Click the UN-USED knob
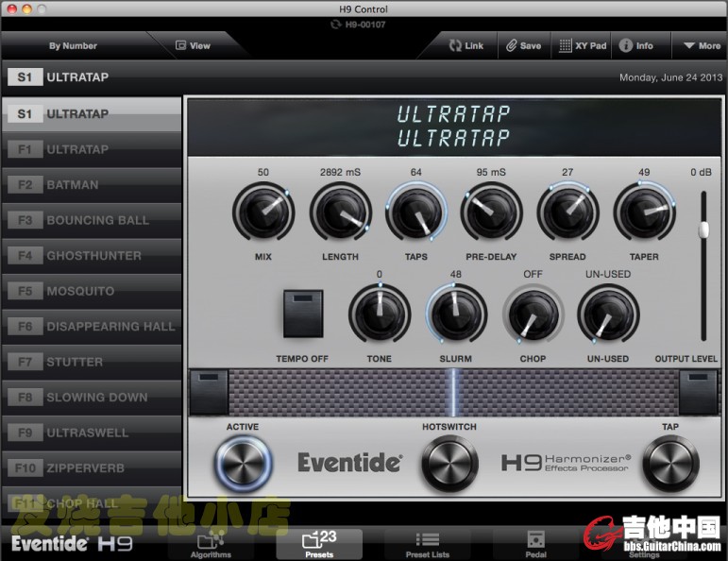Image resolution: width=728 pixels, height=561 pixels. click(x=608, y=314)
